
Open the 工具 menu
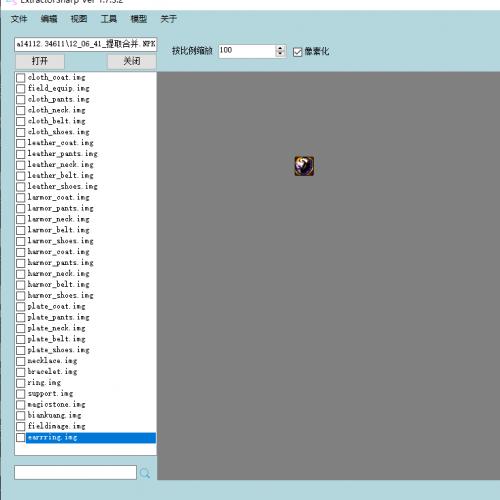[109, 19]
